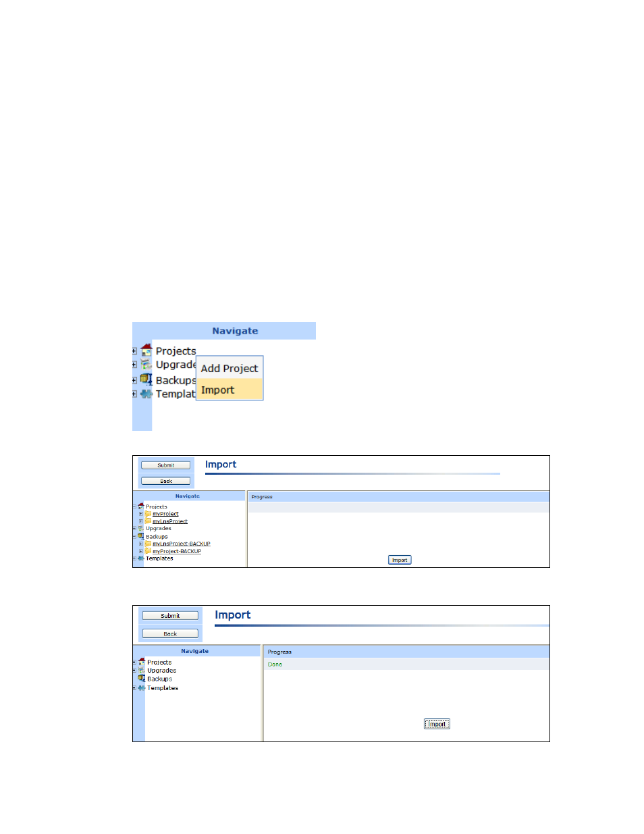The image size is (644, 834).
Task: Select Templates item below myProject-BACKUP
Action: pos(159,558)
